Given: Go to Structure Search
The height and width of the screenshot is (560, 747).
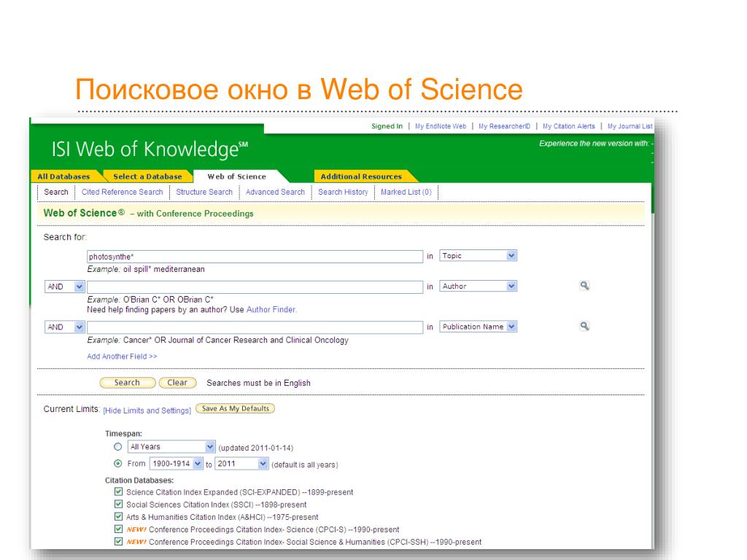Looking at the screenshot, I should pos(204,192).
